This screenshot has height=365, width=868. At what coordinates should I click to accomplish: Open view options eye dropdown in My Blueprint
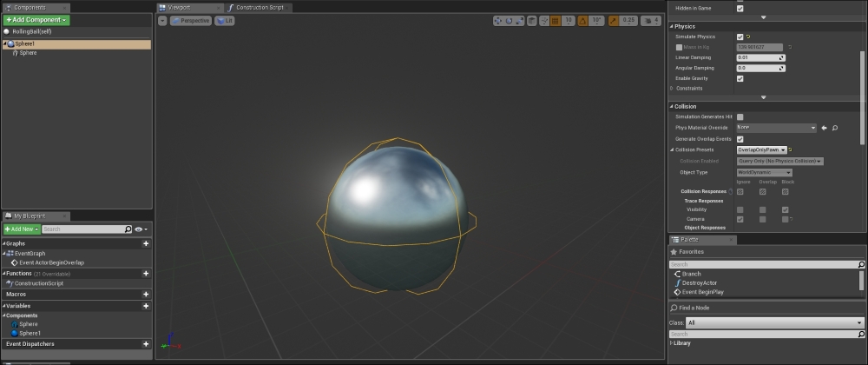pyautogui.click(x=141, y=229)
